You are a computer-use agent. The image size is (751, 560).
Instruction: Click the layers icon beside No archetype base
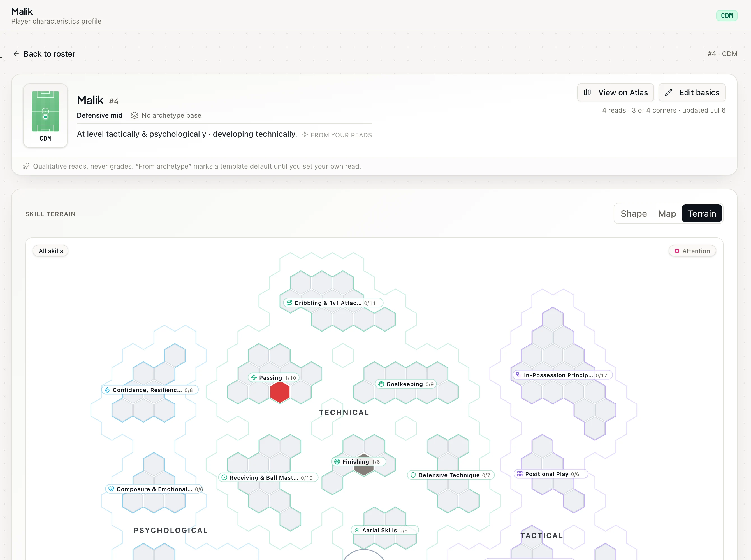click(x=134, y=115)
